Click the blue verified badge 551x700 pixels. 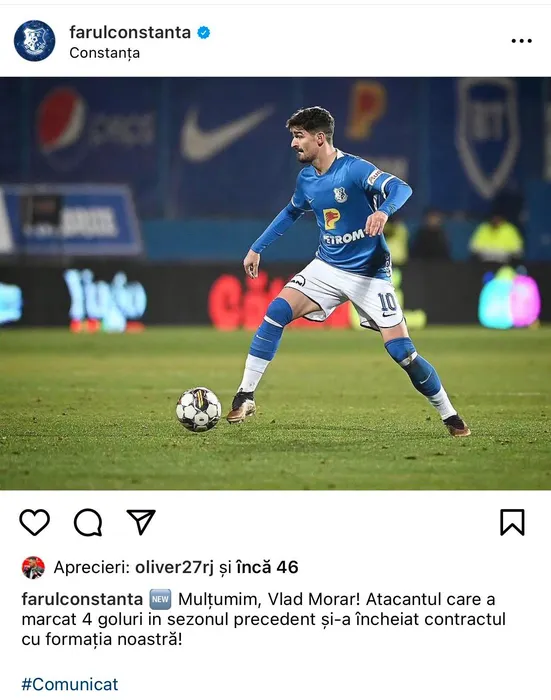204,33
